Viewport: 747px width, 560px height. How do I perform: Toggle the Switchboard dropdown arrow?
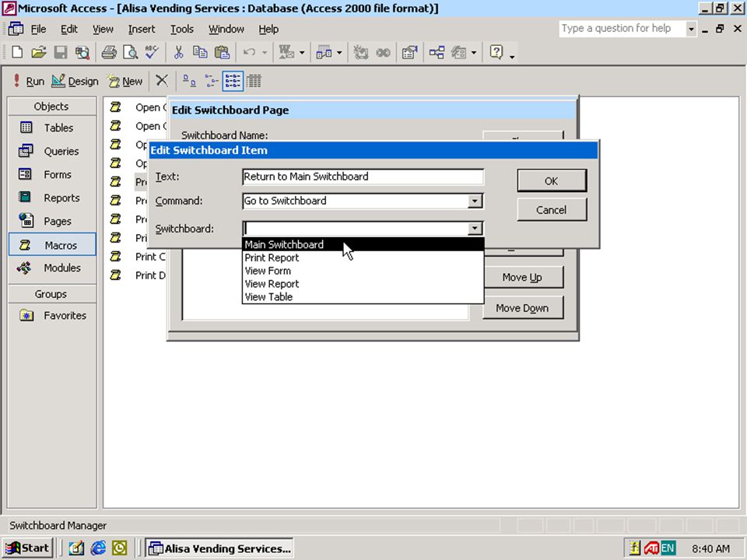click(475, 229)
